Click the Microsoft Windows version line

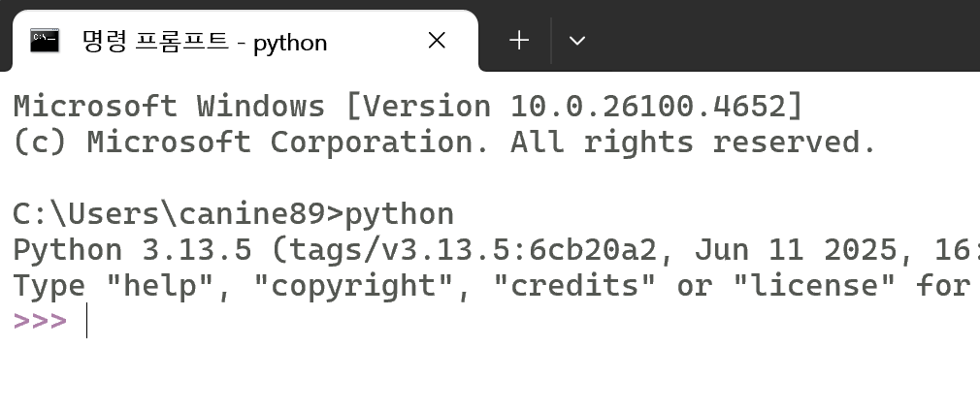click(408, 107)
